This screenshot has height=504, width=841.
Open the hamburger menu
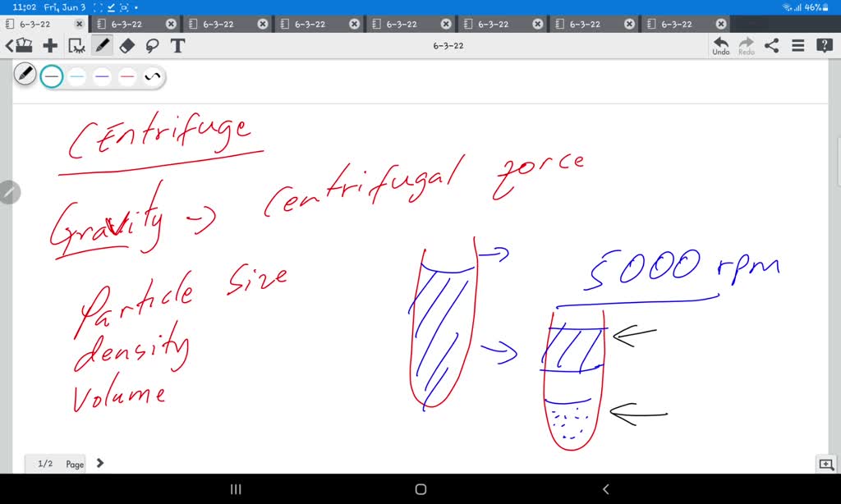[x=798, y=46]
